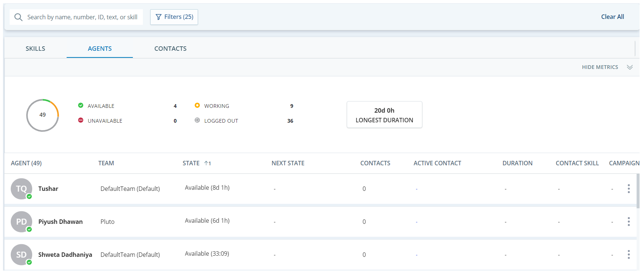The width and height of the screenshot is (644, 275).
Task: Open agent Piyush Dhawan's name
Action: 60,222
